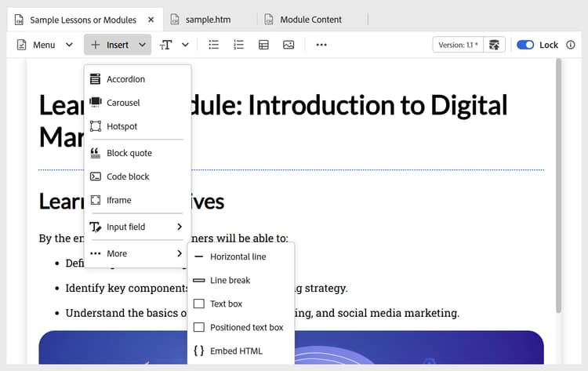The height and width of the screenshot is (371, 588).
Task: Click the Line break icon
Action: [x=199, y=280]
